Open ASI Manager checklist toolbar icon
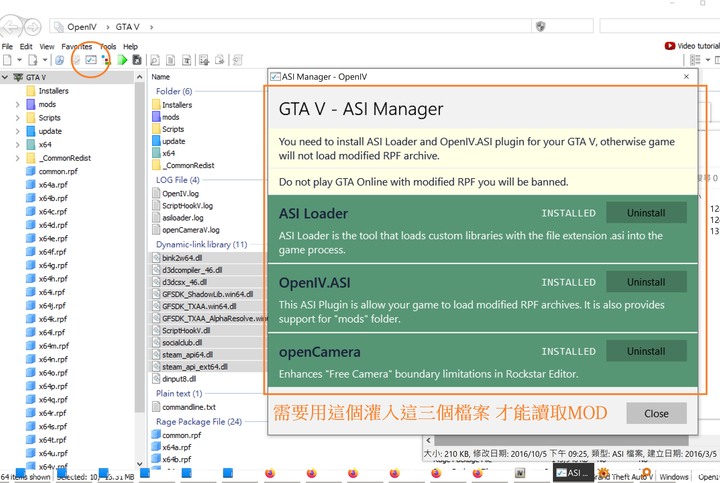 coord(91,60)
